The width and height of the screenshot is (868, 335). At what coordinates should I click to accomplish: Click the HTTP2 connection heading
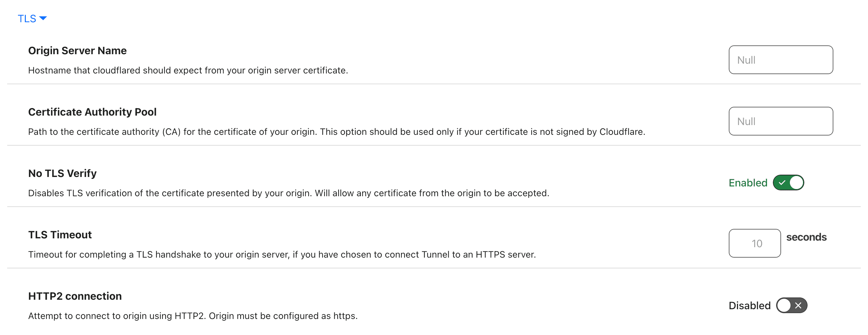coord(75,296)
